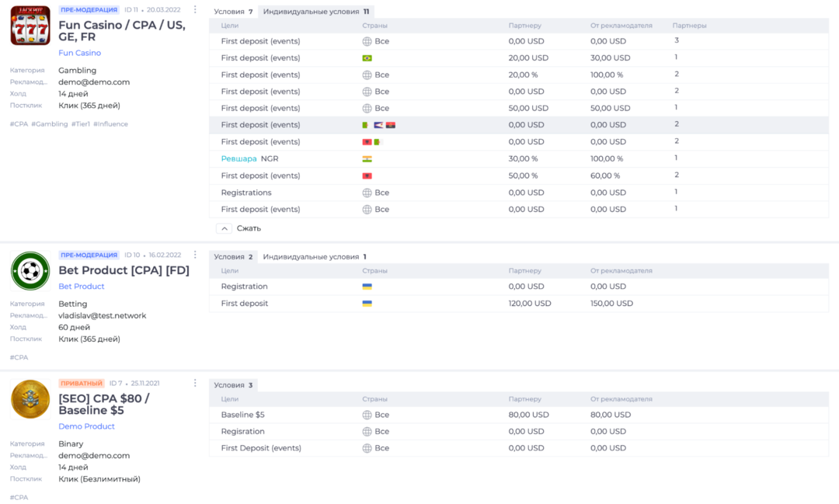Click the Fun Casino slot machine logo

point(30,26)
